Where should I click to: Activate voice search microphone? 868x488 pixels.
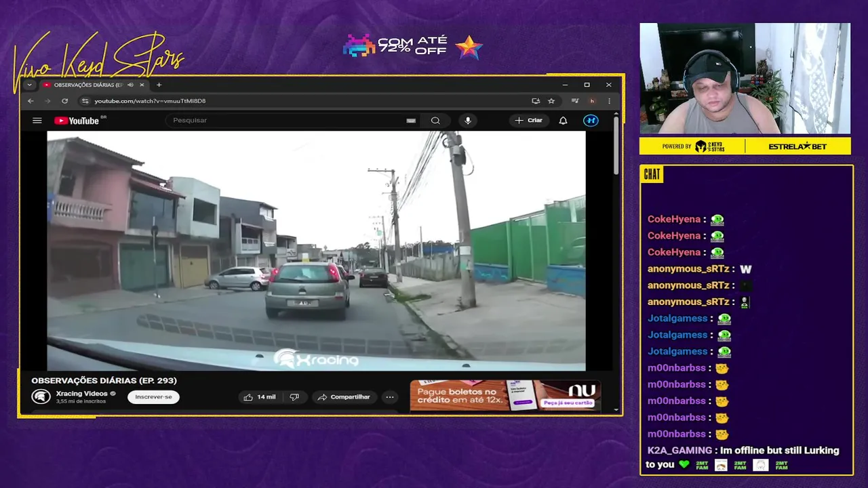click(x=467, y=121)
